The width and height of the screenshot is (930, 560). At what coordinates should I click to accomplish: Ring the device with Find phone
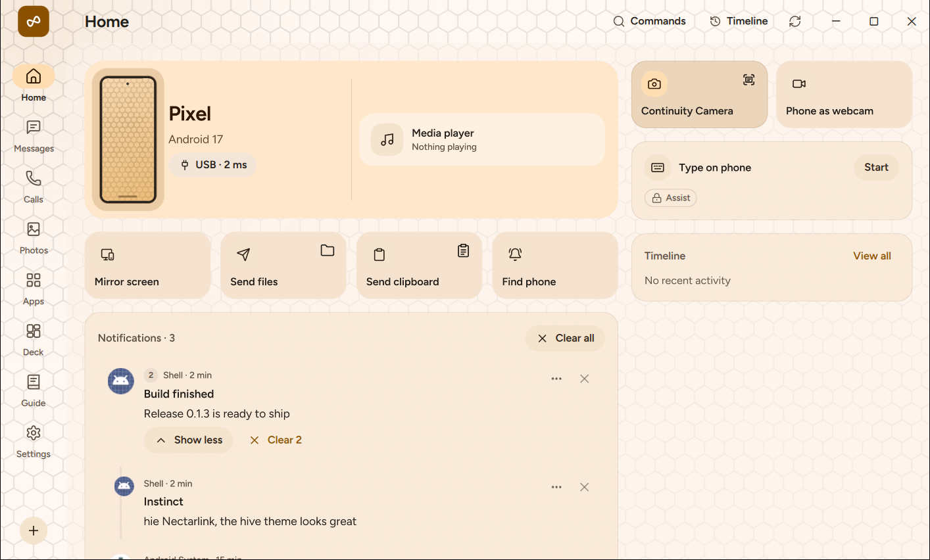pos(555,266)
